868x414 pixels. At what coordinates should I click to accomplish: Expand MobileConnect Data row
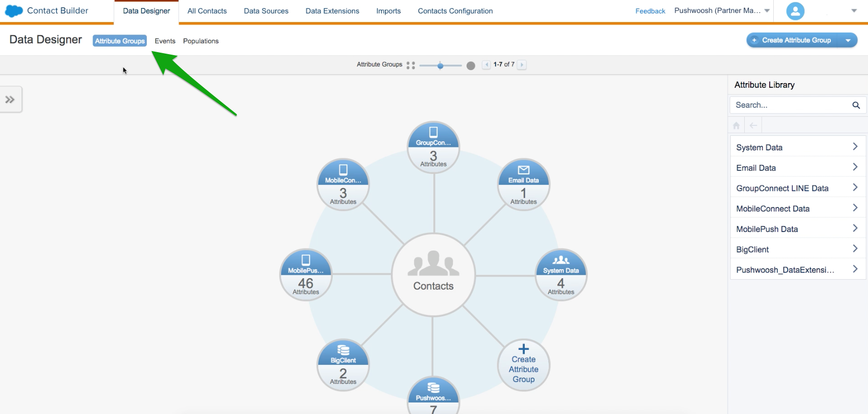pyautogui.click(x=798, y=209)
